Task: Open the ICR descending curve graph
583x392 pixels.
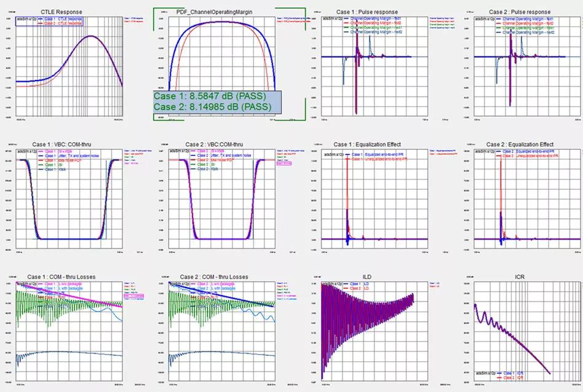Action: [527, 331]
